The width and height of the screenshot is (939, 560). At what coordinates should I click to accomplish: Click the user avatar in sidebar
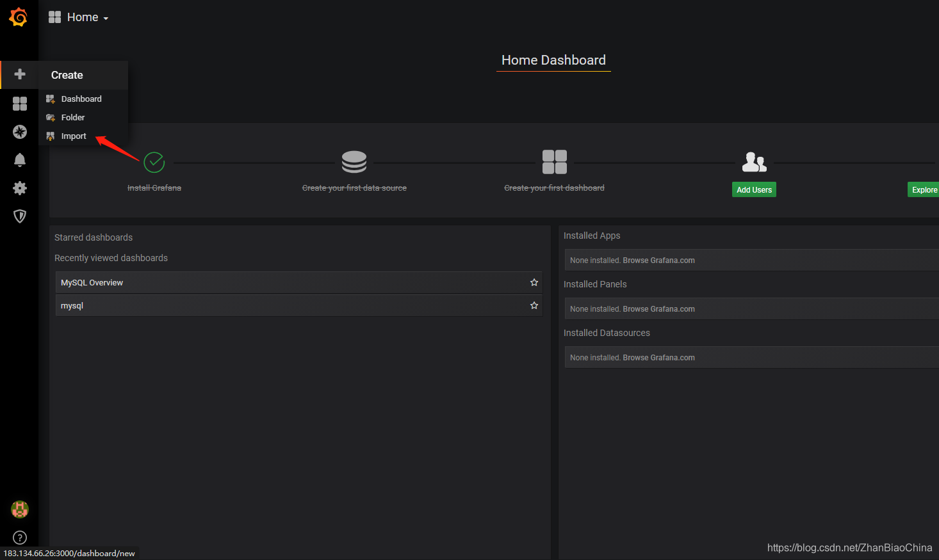click(x=20, y=509)
